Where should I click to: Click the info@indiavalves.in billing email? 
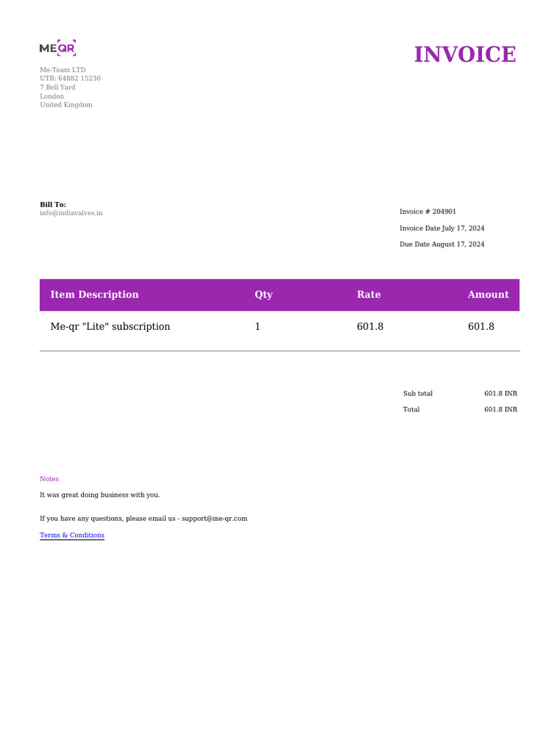[x=71, y=213]
